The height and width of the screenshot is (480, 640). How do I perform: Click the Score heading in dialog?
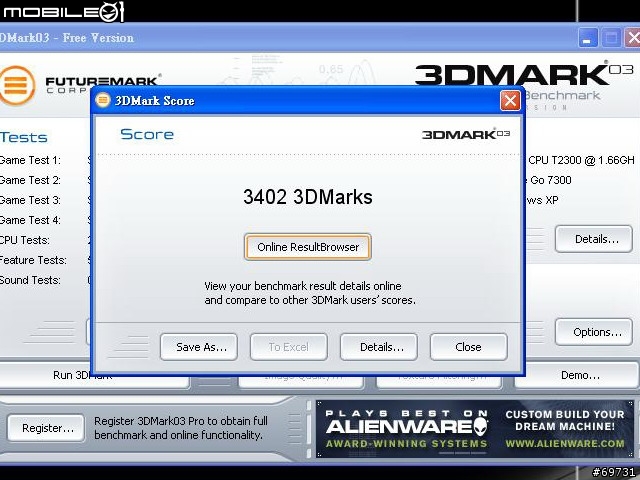point(147,134)
